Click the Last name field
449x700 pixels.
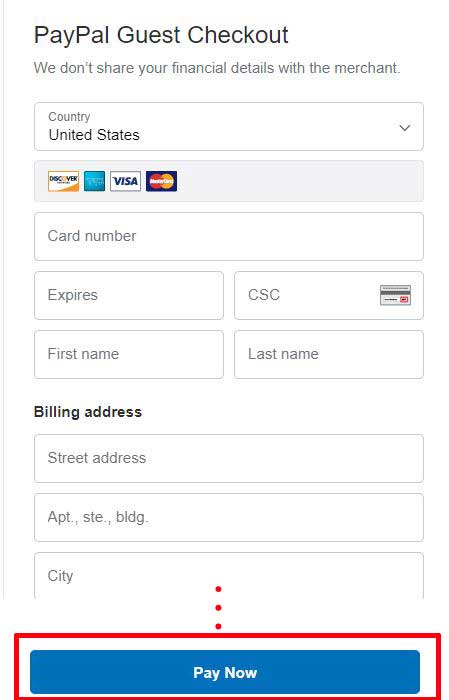(329, 354)
